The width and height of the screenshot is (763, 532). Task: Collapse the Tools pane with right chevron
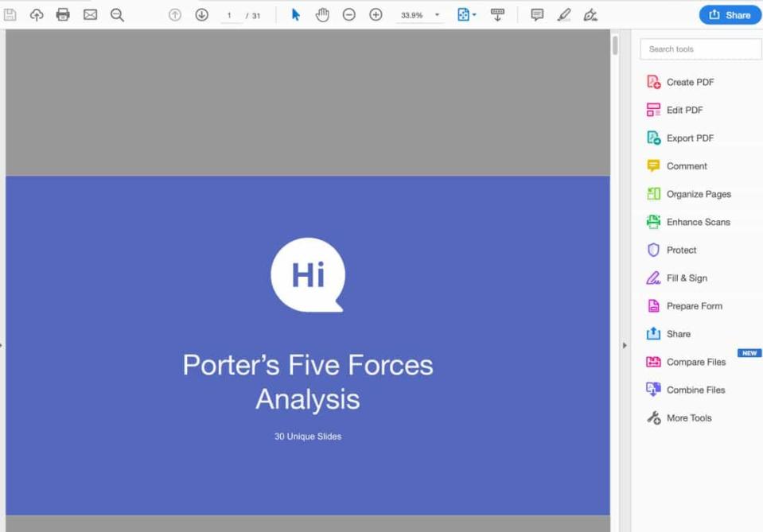(x=625, y=345)
